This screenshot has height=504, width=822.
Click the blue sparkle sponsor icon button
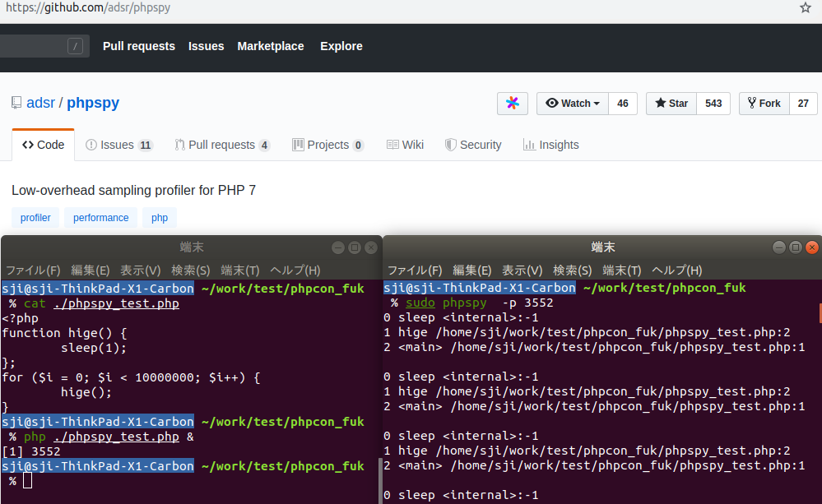[x=512, y=103]
